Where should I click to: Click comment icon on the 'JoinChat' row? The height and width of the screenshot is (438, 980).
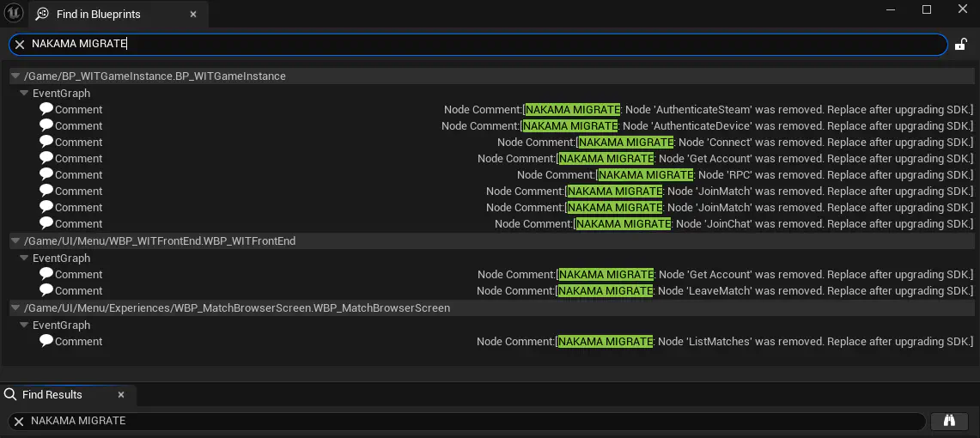[46, 222]
